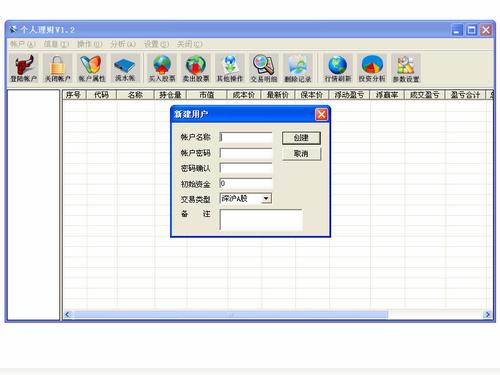Screen dimensions: 500x375
Task: Click the 登陆帐户 bull icon
Action: (23, 68)
